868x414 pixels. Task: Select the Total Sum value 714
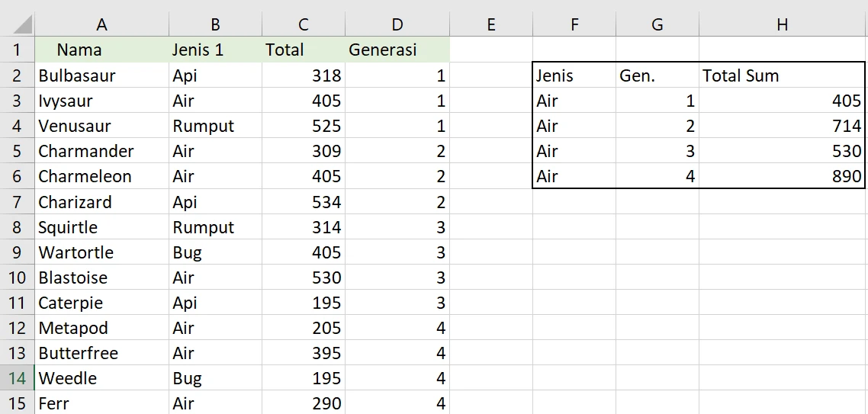(782, 126)
